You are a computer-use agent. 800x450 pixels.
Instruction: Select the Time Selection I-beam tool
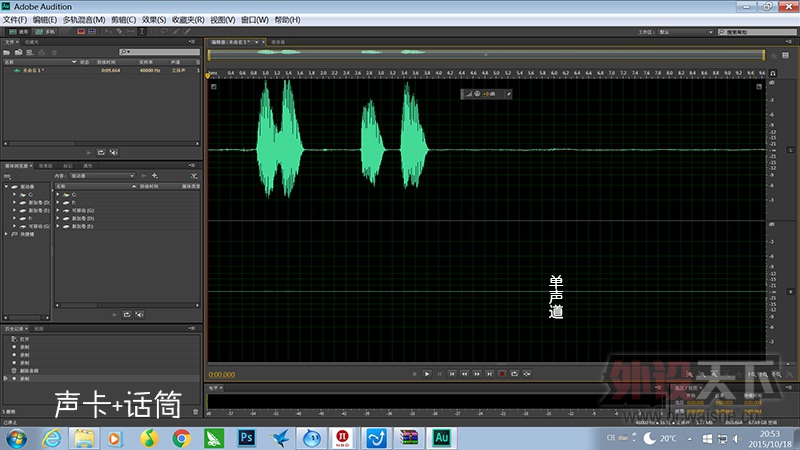(142, 32)
